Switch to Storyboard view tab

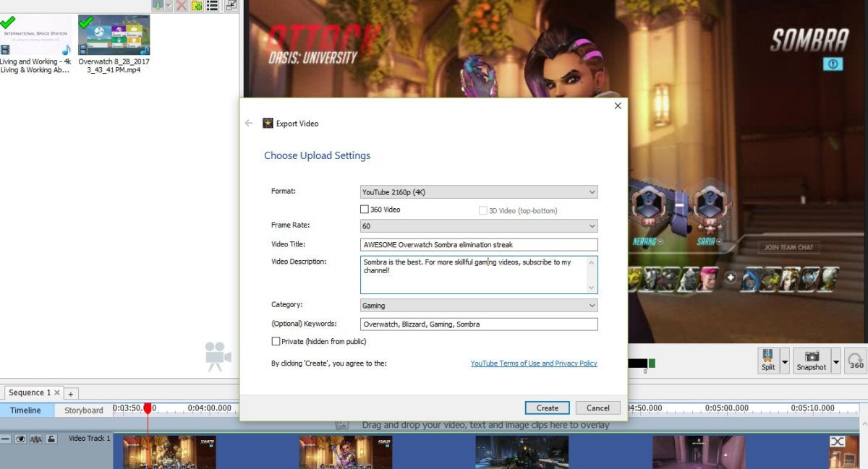point(84,410)
